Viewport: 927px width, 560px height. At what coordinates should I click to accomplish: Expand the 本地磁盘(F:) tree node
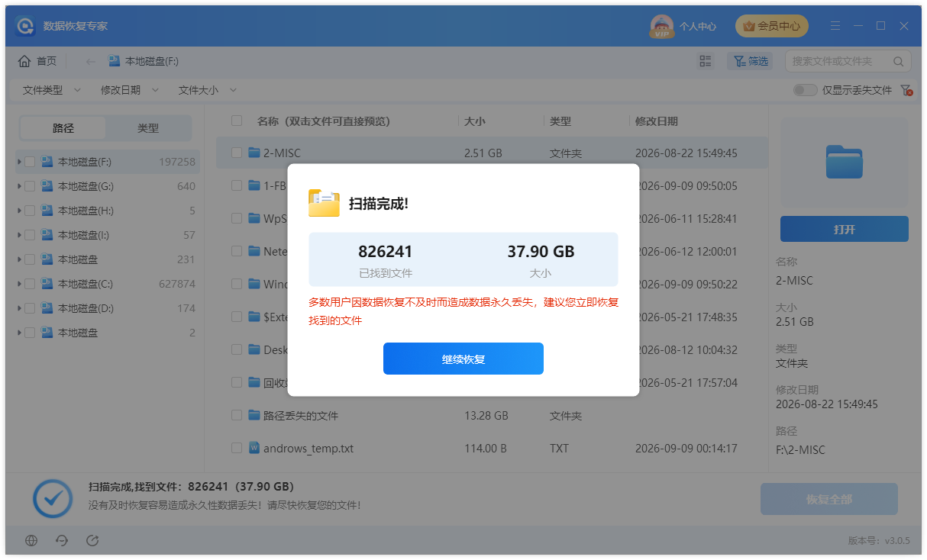[x=18, y=162]
